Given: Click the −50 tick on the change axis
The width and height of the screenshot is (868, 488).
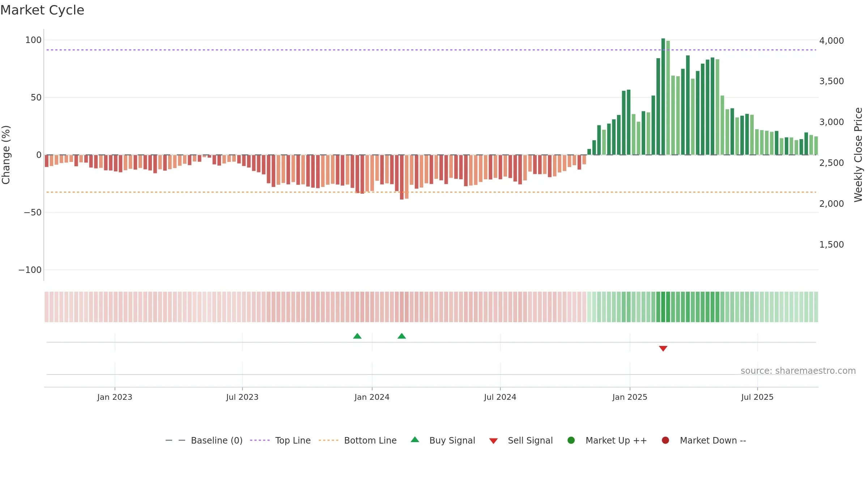Looking at the screenshot, I should 33,212.
